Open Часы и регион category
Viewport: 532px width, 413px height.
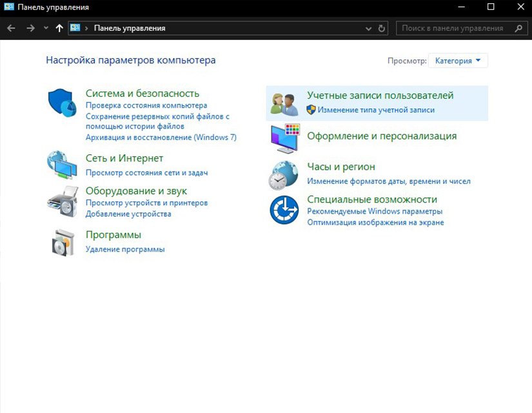click(x=341, y=166)
